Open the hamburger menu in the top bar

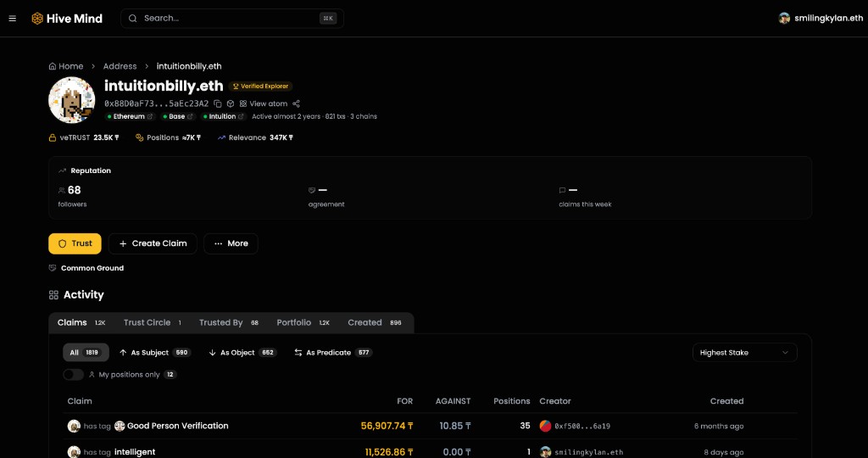12,19
